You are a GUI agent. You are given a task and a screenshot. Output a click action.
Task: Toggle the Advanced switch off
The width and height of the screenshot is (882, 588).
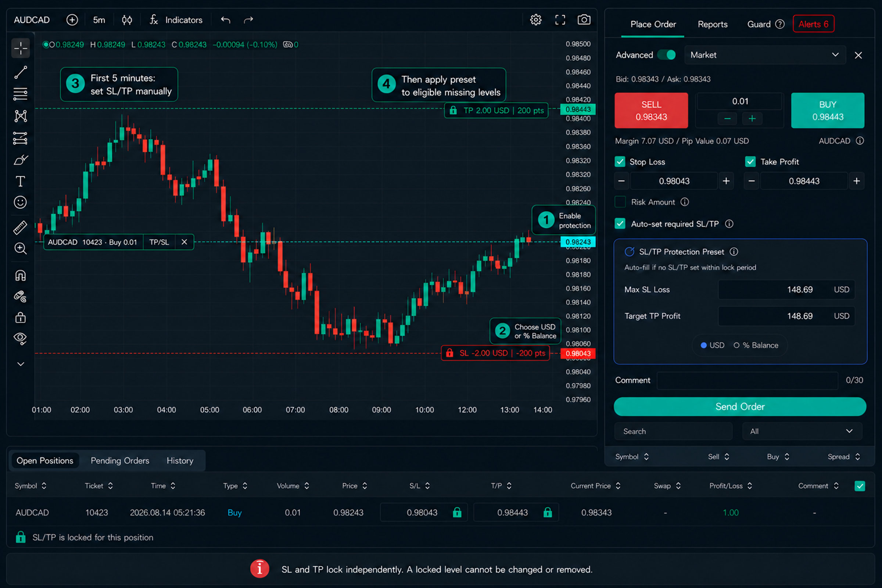point(666,55)
